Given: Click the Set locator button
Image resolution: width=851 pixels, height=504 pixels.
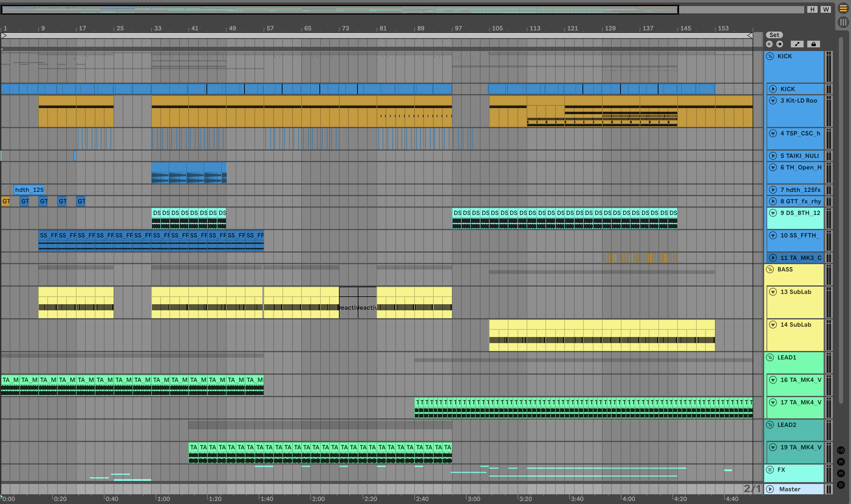Looking at the screenshot, I should click(774, 35).
